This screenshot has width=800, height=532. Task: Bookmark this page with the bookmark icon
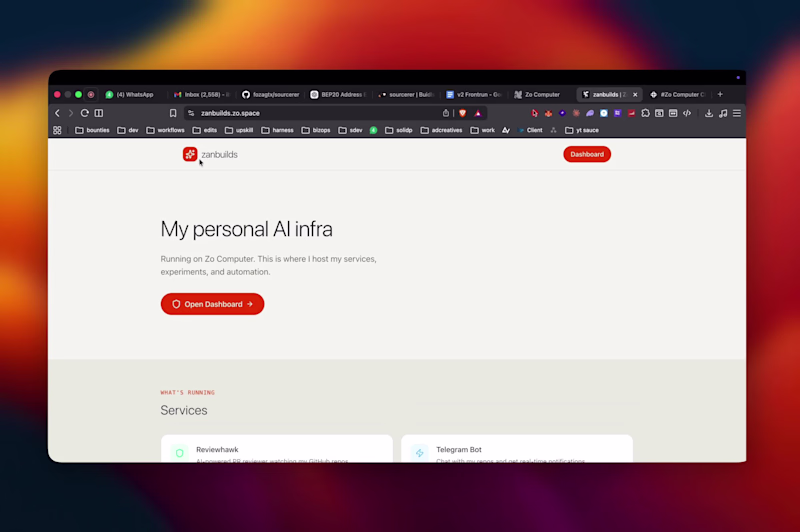click(173, 113)
